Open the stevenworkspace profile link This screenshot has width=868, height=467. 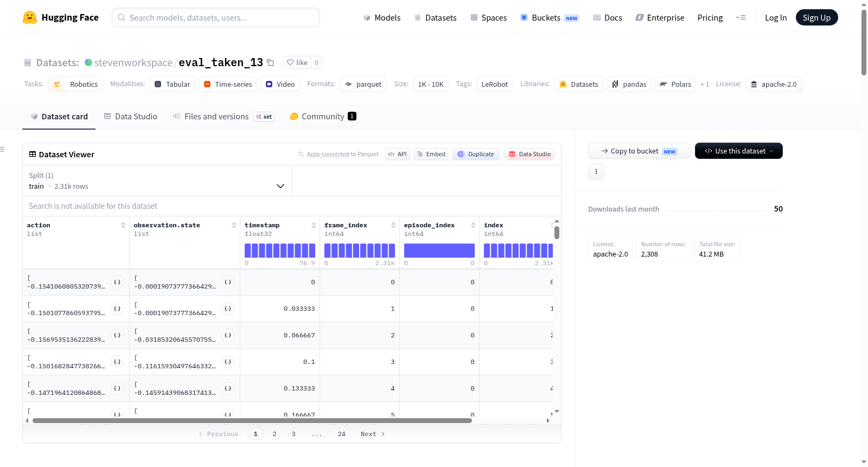coord(133,62)
